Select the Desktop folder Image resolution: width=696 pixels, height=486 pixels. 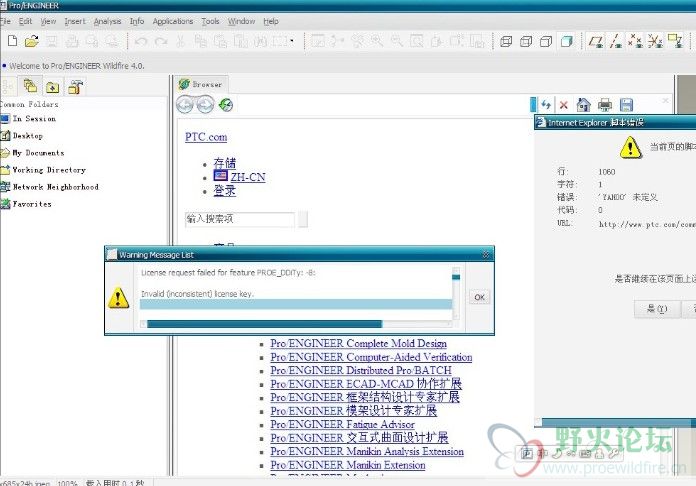pyautogui.click(x=22, y=136)
